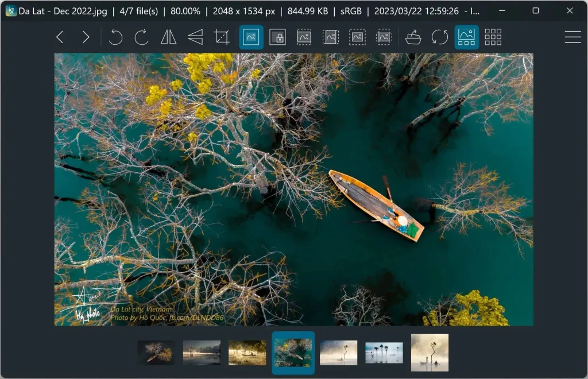The height and width of the screenshot is (379, 588).
Task: Toggle the lock zoom ratio button
Action: pyautogui.click(x=278, y=37)
